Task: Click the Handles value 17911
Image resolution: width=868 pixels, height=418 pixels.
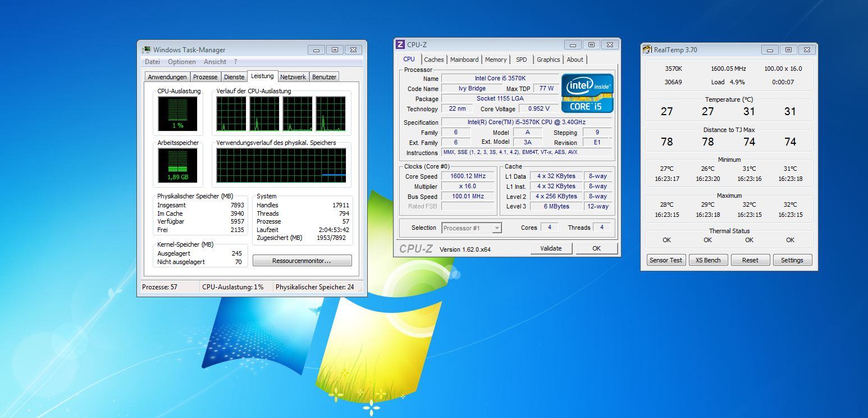Action: (341, 205)
